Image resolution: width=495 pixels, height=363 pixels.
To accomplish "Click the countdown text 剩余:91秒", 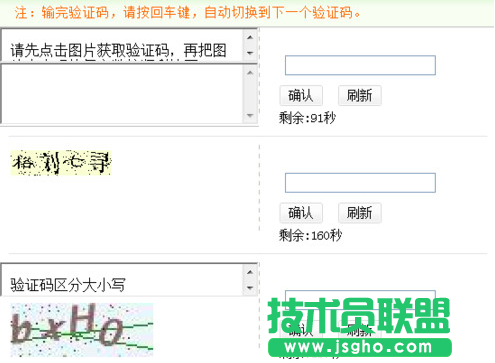I will [x=307, y=118].
